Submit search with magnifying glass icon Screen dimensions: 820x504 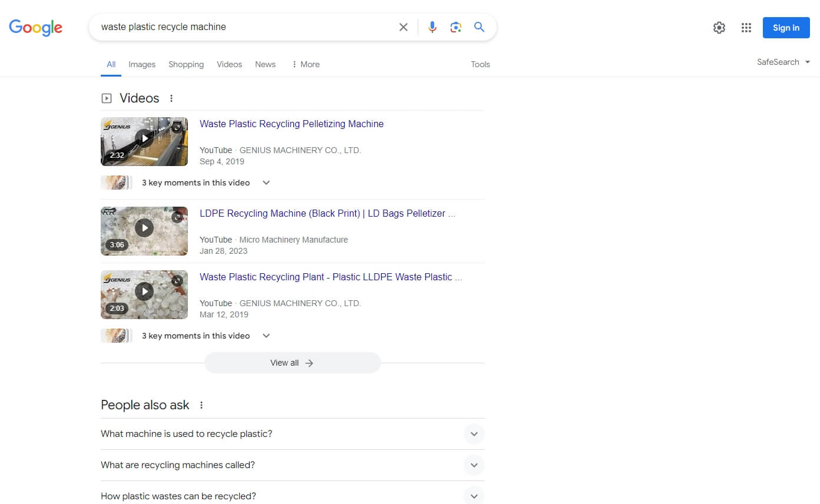coord(480,27)
